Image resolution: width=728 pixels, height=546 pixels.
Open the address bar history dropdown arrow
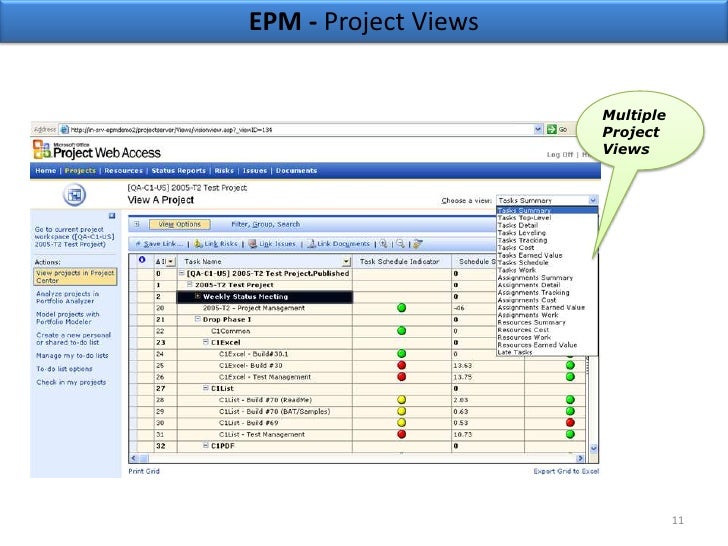tap(538, 130)
